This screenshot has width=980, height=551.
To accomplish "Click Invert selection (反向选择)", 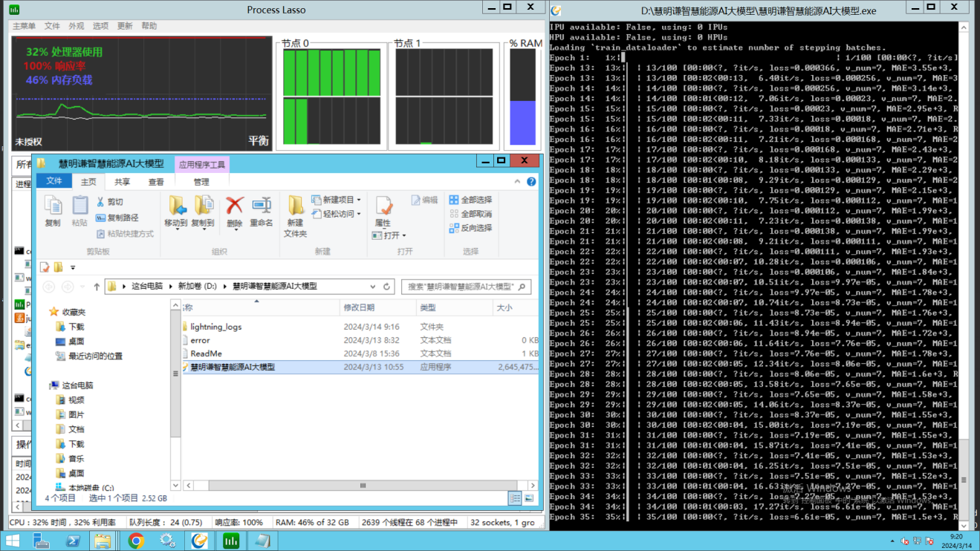I will pos(471,228).
